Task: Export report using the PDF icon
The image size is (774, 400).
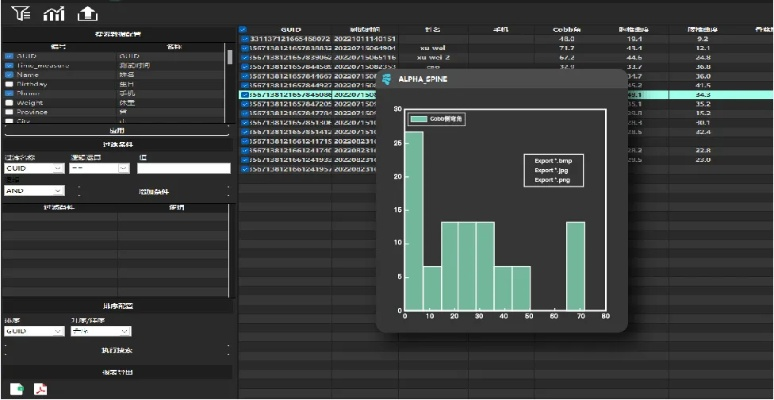Action: point(41,389)
